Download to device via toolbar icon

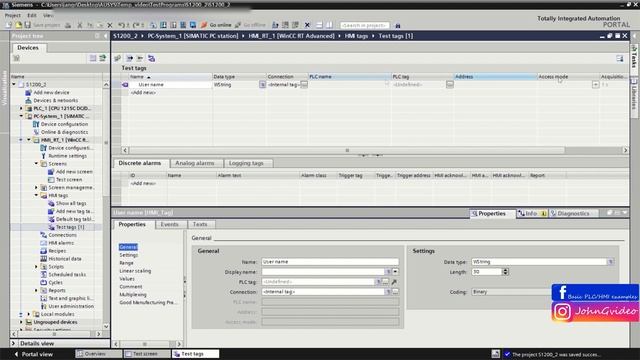tap(163, 25)
